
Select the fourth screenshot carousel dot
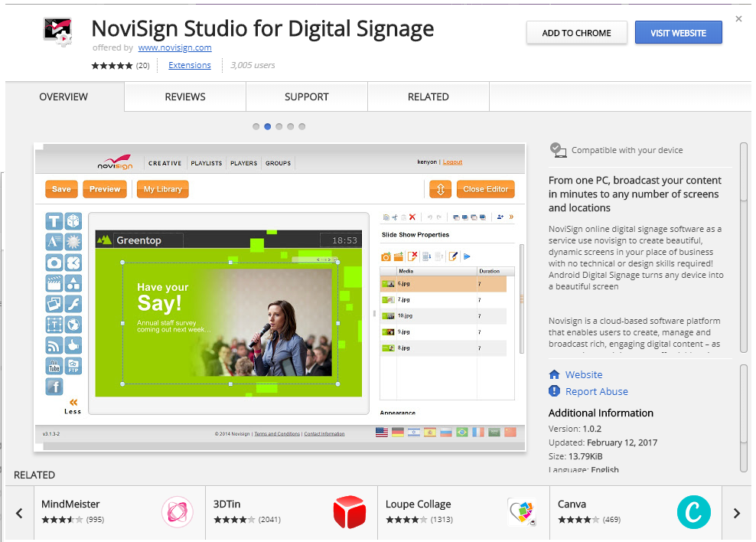pyautogui.click(x=291, y=126)
